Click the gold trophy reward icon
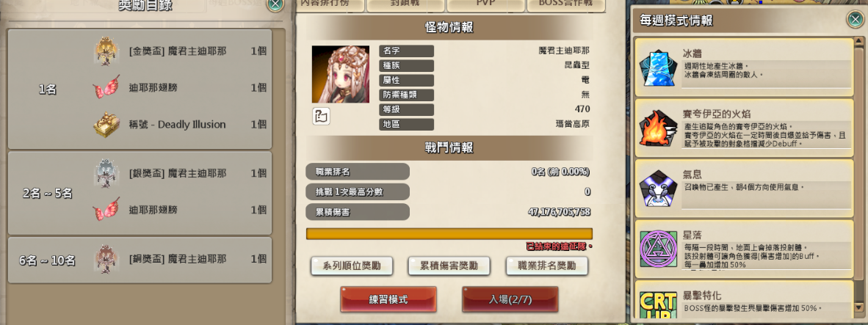This screenshot has height=325, width=868. pyautogui.click(x=104, y=51)
